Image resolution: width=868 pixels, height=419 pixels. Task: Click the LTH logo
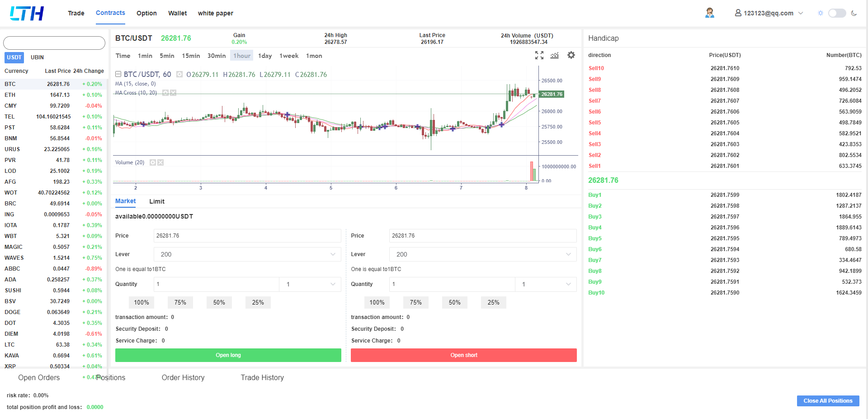pos(27,14)
